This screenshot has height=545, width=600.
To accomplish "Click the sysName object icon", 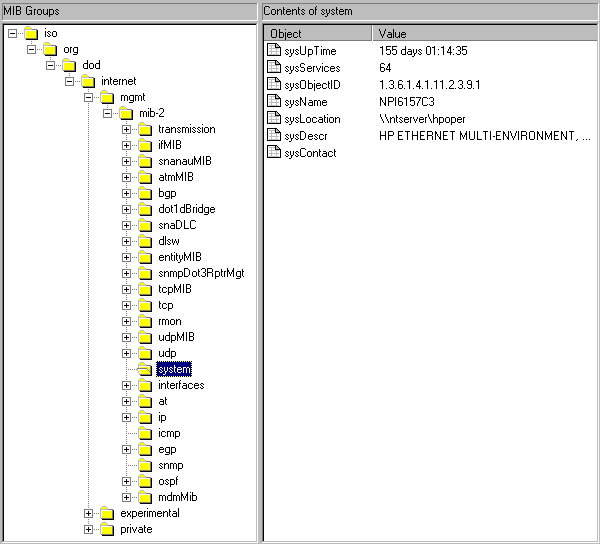I will tap(274, 101).
